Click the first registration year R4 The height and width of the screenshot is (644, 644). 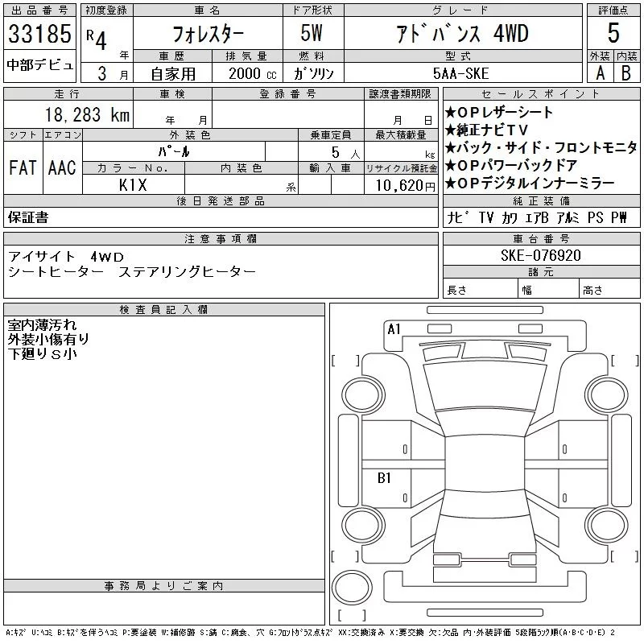[x=97, y=39]
